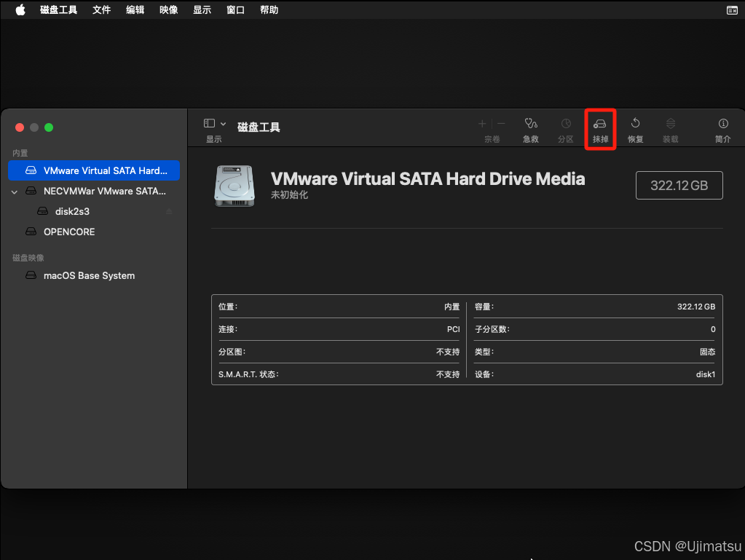This screenshot has width=745, height=560.
Task: Click the 子分区数 value 0
Action: [x=713, y=329]
